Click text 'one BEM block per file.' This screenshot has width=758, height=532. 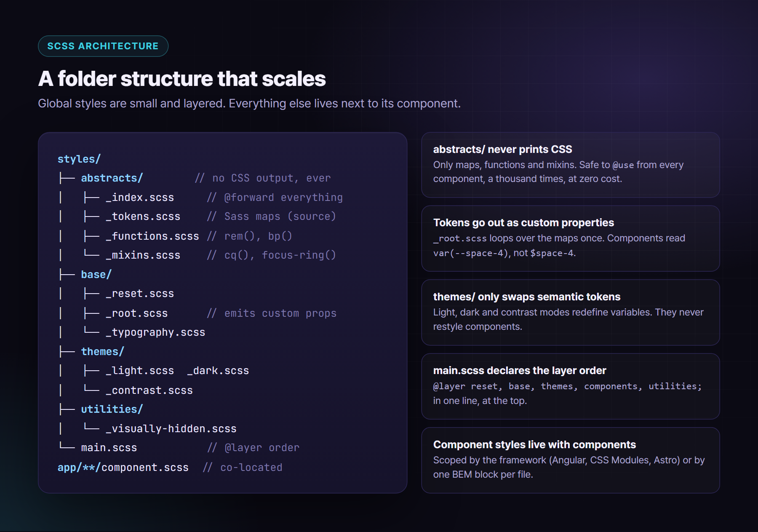pyautogui.click(x=483, y=475)
